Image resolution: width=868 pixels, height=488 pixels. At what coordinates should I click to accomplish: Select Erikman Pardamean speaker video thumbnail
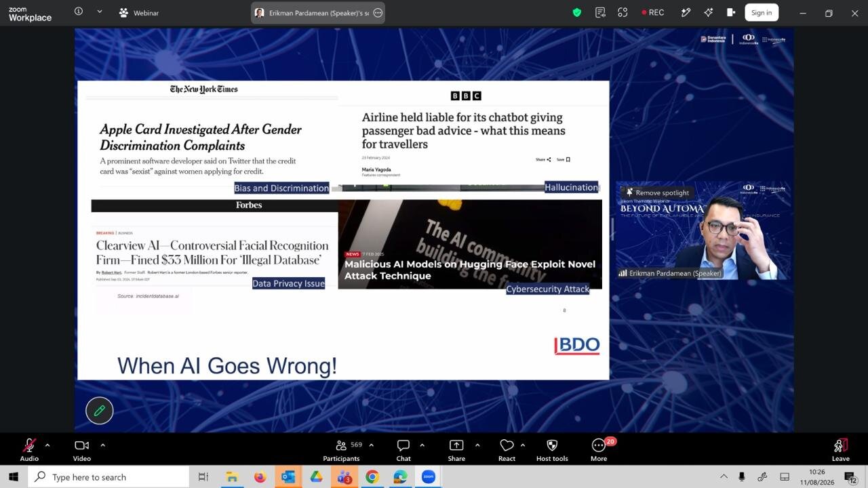click(703, 230)
